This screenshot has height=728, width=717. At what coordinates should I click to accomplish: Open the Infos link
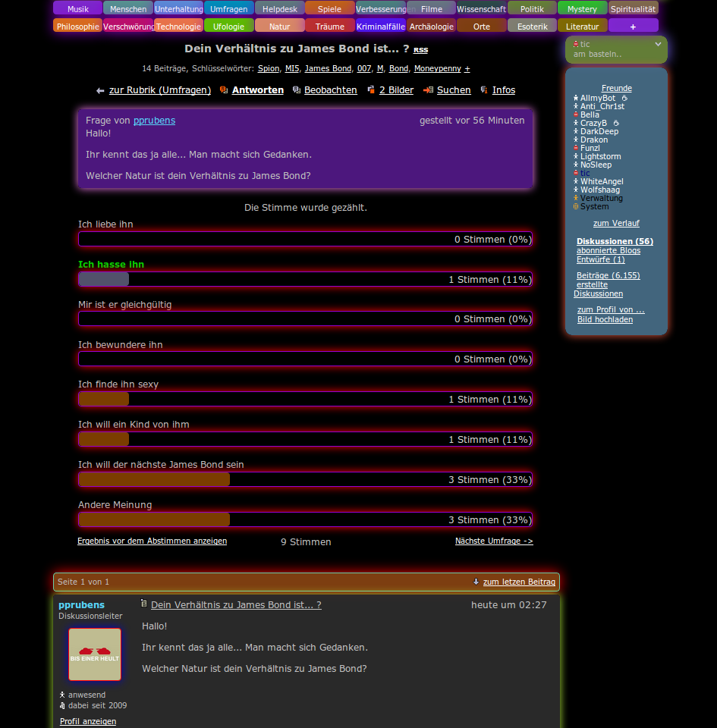point(503,90)
